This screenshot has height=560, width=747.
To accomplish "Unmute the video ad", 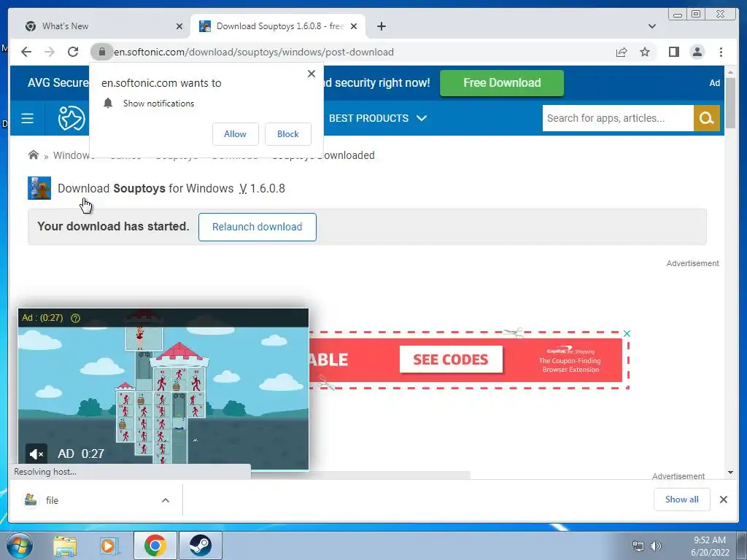I will [36, 454].
